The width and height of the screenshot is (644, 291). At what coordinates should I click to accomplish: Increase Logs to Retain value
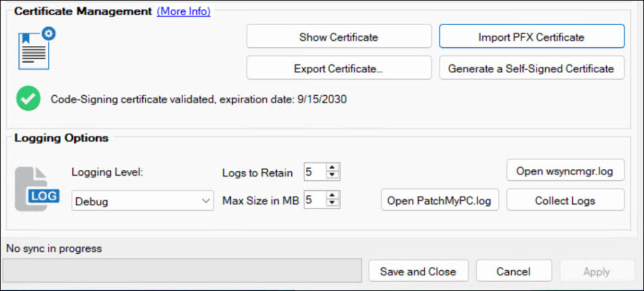(333, 168)
